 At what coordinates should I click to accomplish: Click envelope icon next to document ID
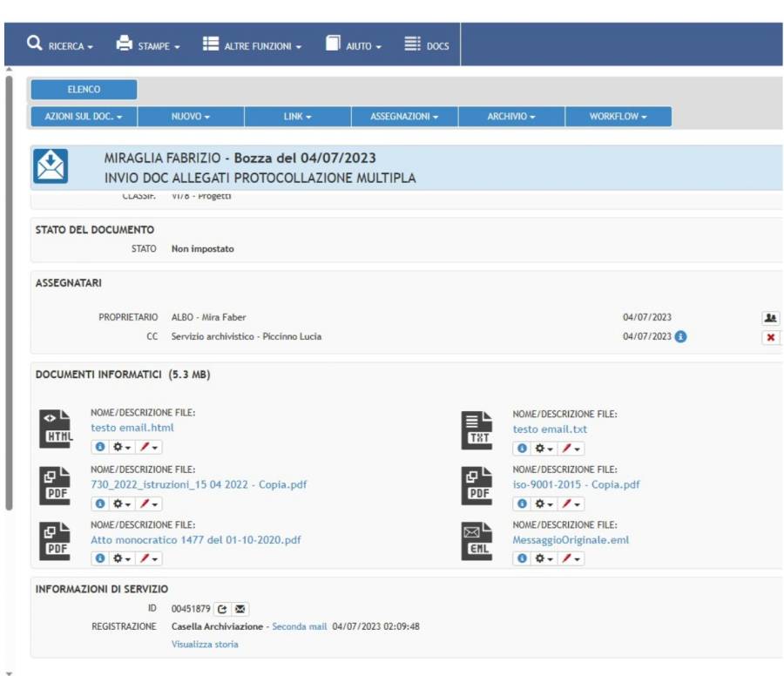(x=240, y=609)
